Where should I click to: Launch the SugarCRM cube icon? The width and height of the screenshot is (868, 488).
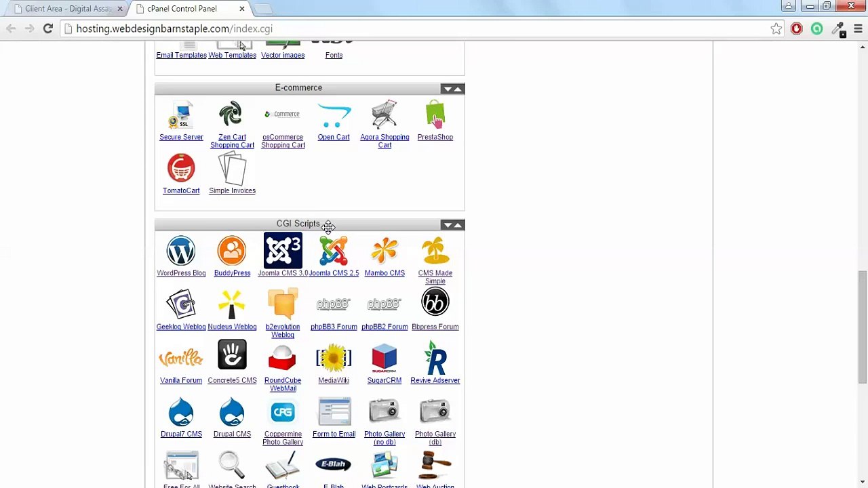[384, 358]
